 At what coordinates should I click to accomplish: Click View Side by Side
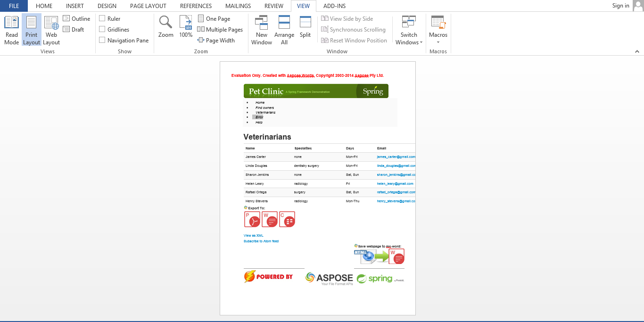[347, 19]
